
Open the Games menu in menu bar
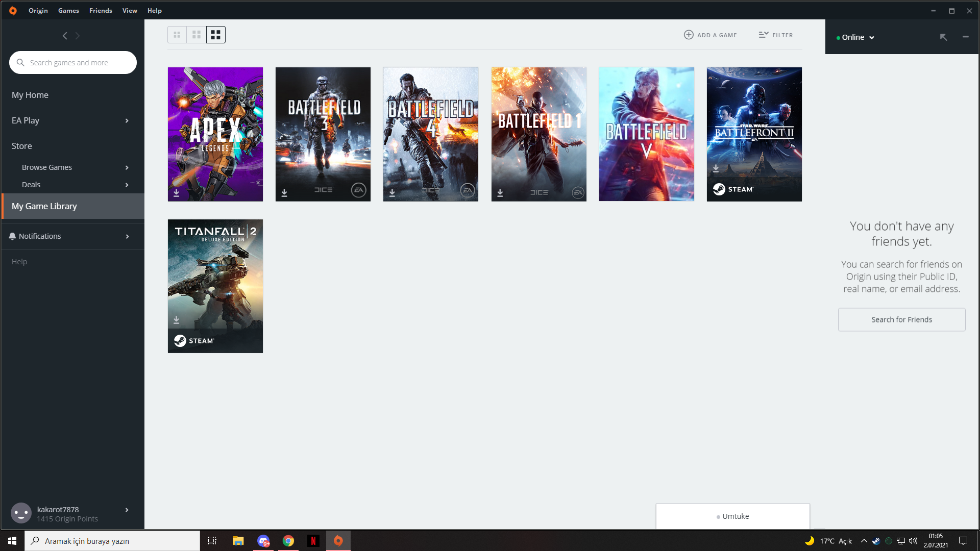point(68,10)
